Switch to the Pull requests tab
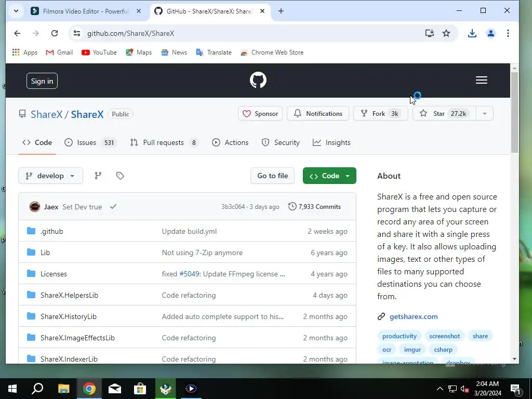The height and width of the screenshot is (399, 532). point(164,142)
